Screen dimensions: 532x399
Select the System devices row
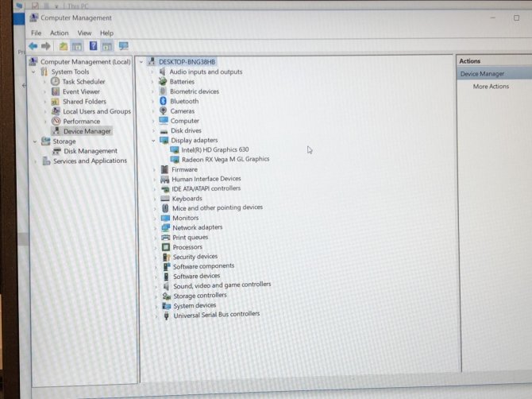click(195, 306)
